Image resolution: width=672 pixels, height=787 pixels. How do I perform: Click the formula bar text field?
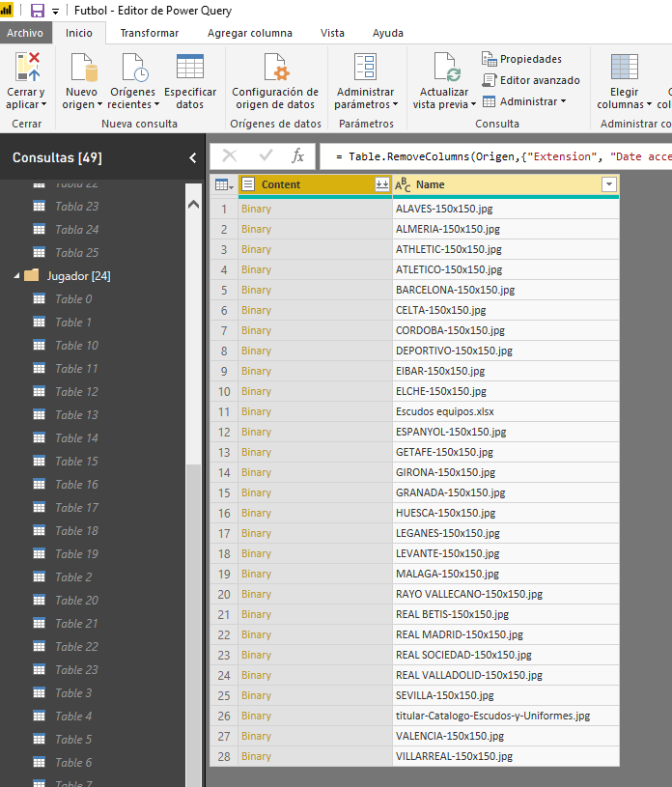point(495,156)
